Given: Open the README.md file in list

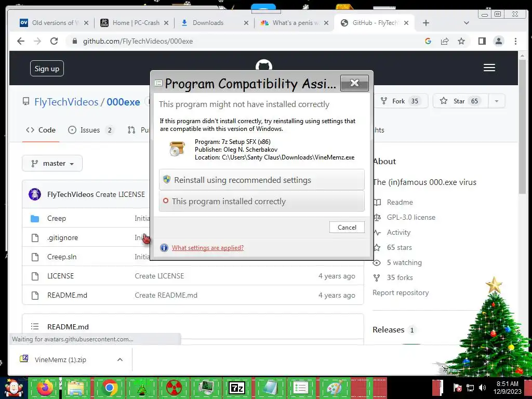Looking at the screenshot, I should [67, 295].
